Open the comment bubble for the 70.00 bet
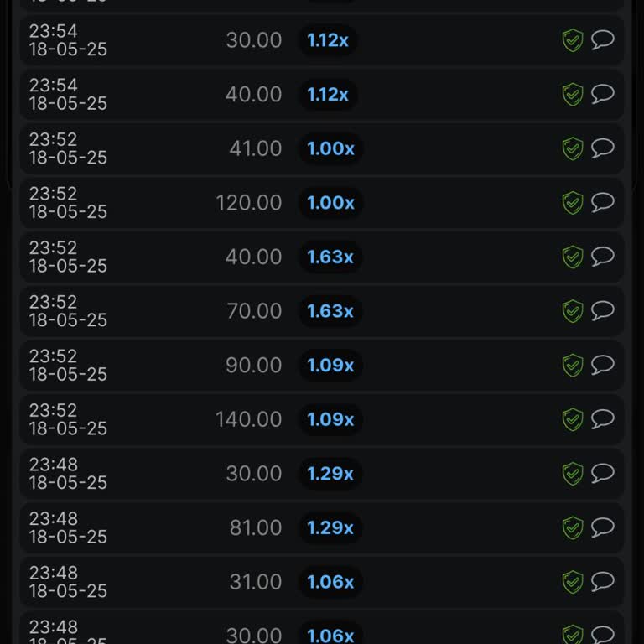 pos(603,310)
